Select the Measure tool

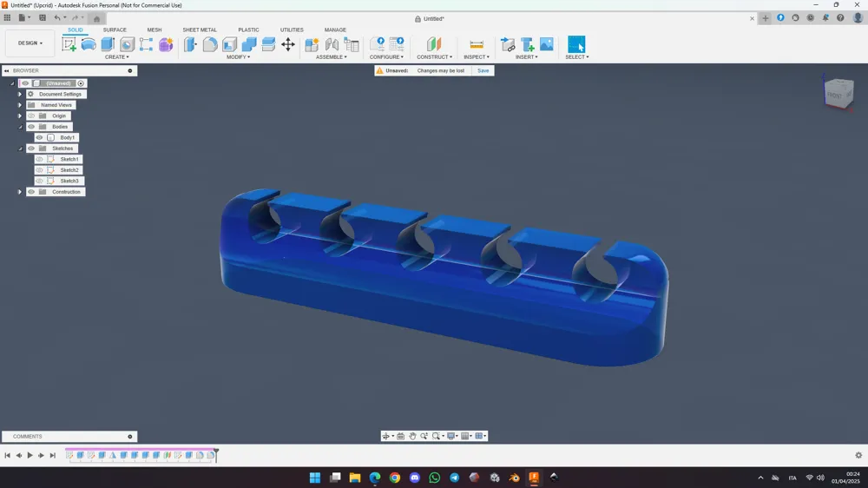coord(476,44)
